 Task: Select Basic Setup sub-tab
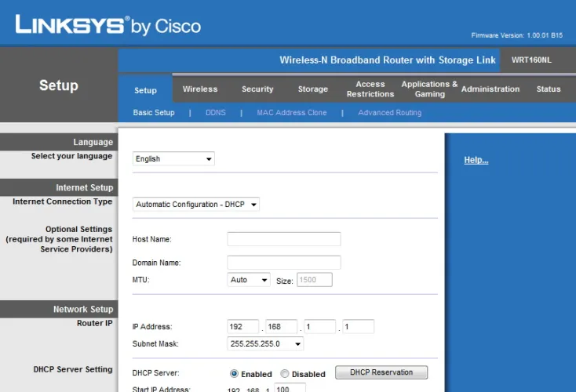(x=154, y=113)
